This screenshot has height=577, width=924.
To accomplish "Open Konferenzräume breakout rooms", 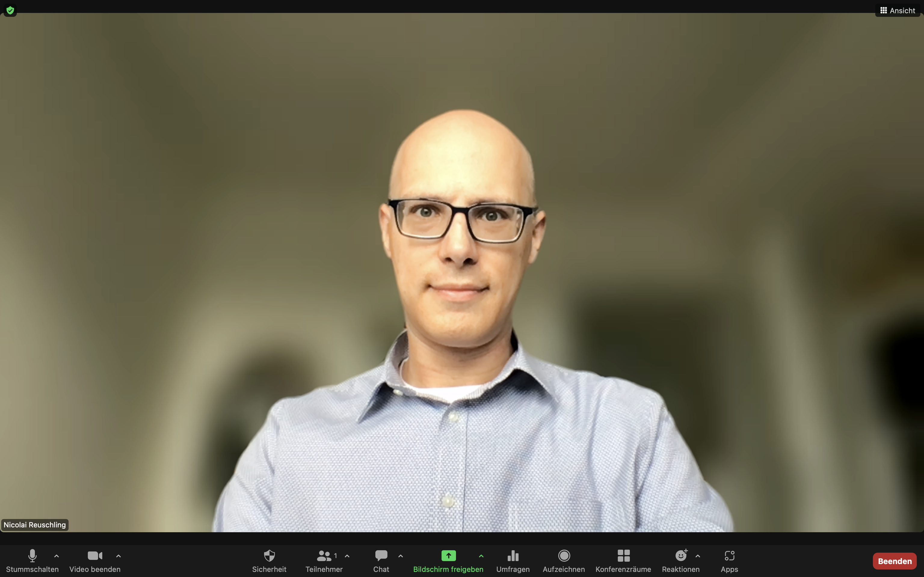I will [623, 560].
